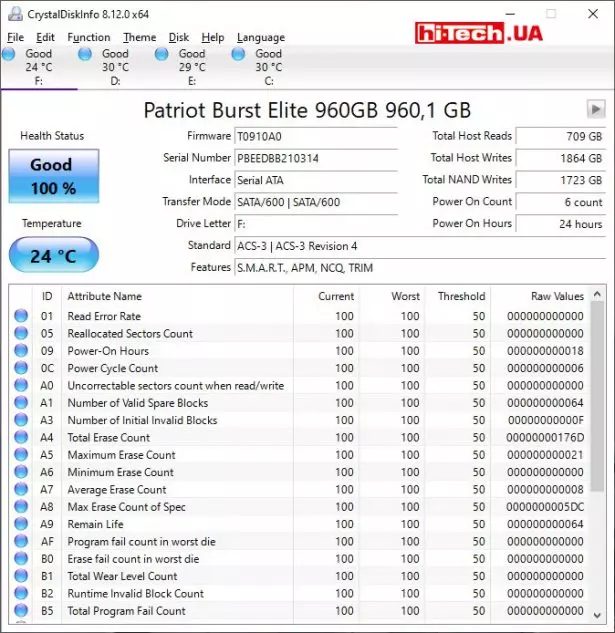The height and width of the screenshot is (633, 615).
Task: Click the attribute list vertical scrollbar thumb
Action: [x=597, y=396]
